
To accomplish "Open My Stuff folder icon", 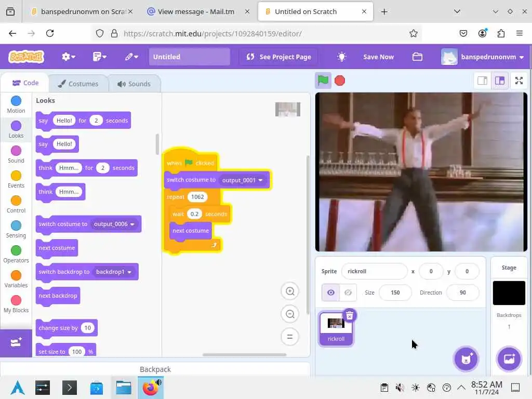I will click(x=417, y=57).
